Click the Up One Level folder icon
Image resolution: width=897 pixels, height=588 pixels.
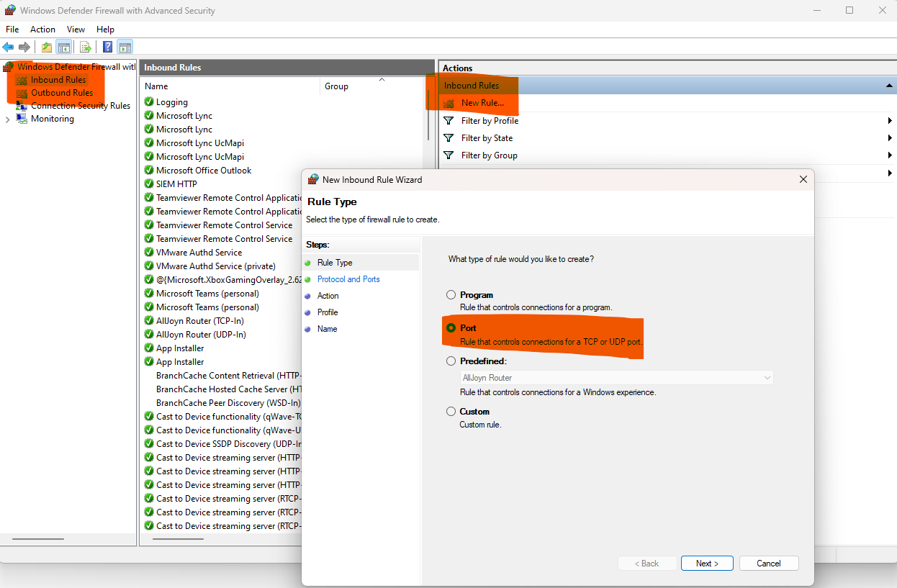[x=47, y=48]
